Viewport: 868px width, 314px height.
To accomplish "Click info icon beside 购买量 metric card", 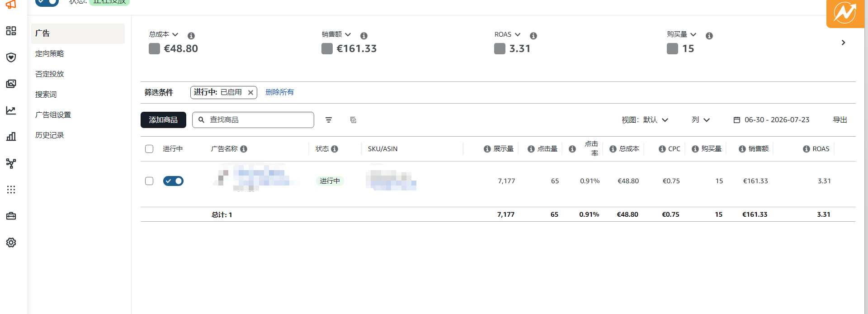I will 709,36.
